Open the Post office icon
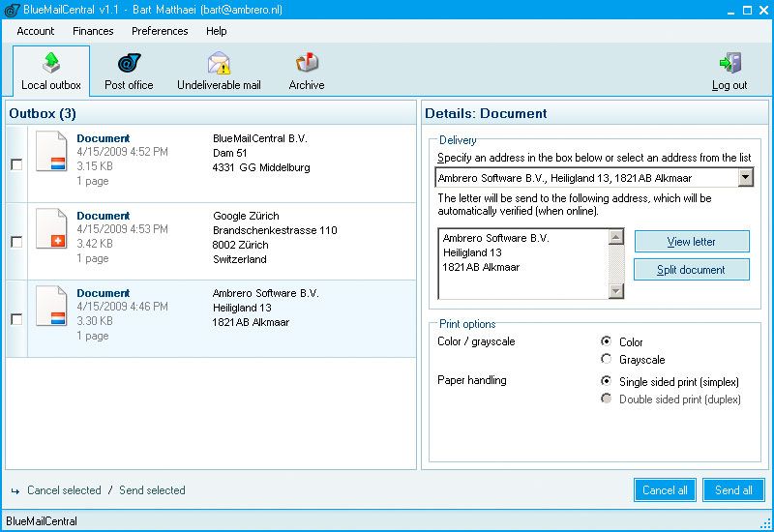The image size is (774, 532). [129, 64]
